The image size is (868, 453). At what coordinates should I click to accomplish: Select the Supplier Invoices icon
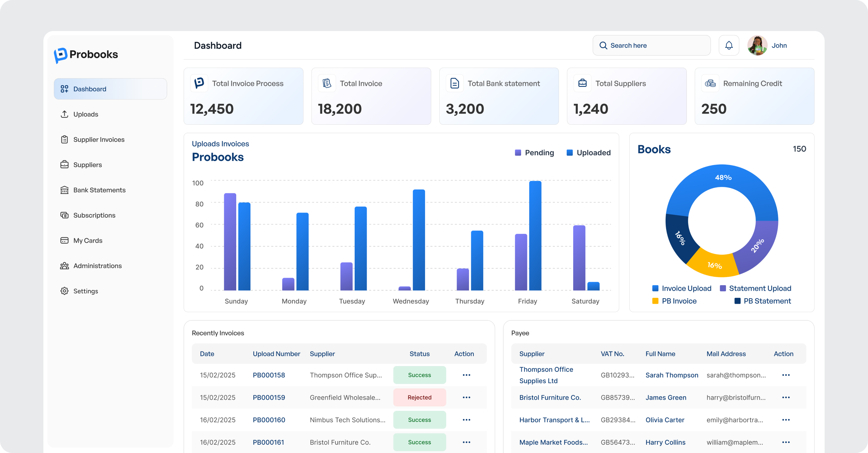point(65,139)
